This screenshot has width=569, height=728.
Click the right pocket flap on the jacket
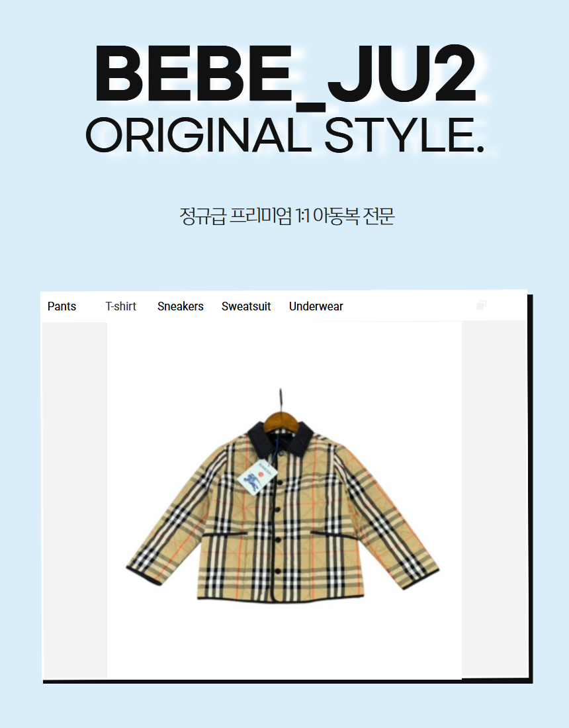[x=333, y=535]
